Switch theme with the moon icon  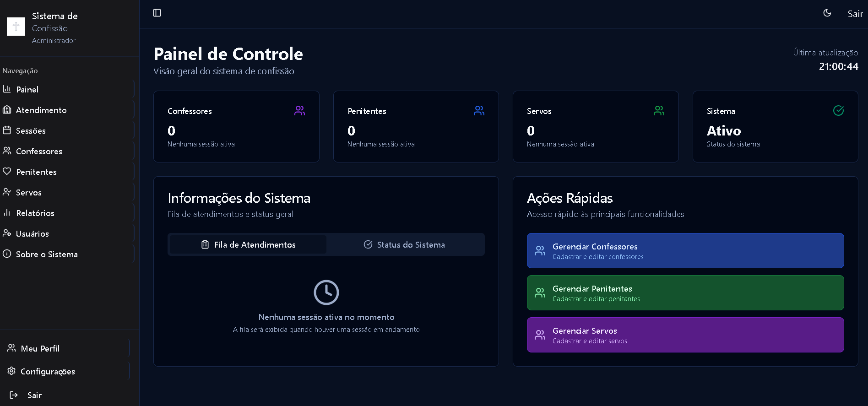pyautogui.click(x=827, y=13)
